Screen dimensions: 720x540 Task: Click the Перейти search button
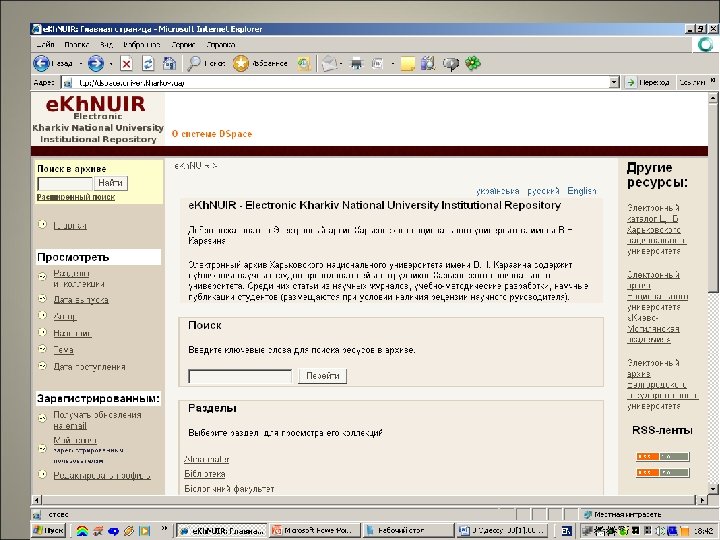click(323, 376)
